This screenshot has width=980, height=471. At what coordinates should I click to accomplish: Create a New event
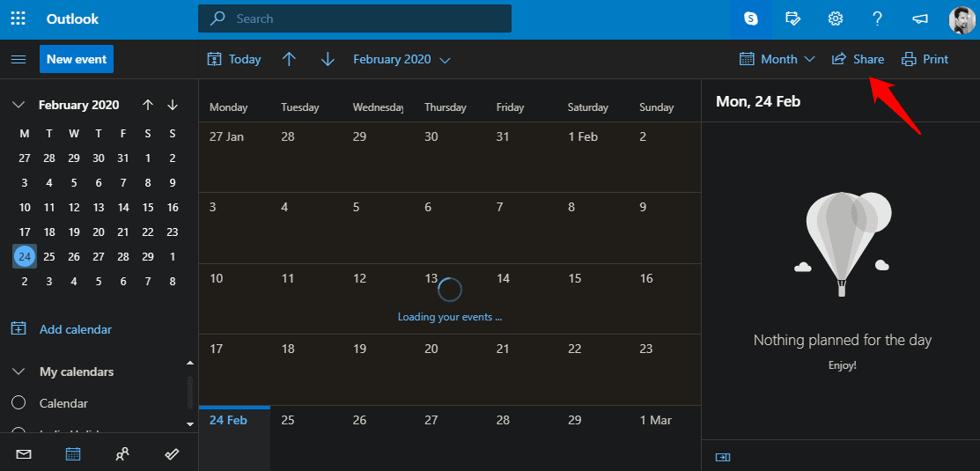[x=77, y=59]
